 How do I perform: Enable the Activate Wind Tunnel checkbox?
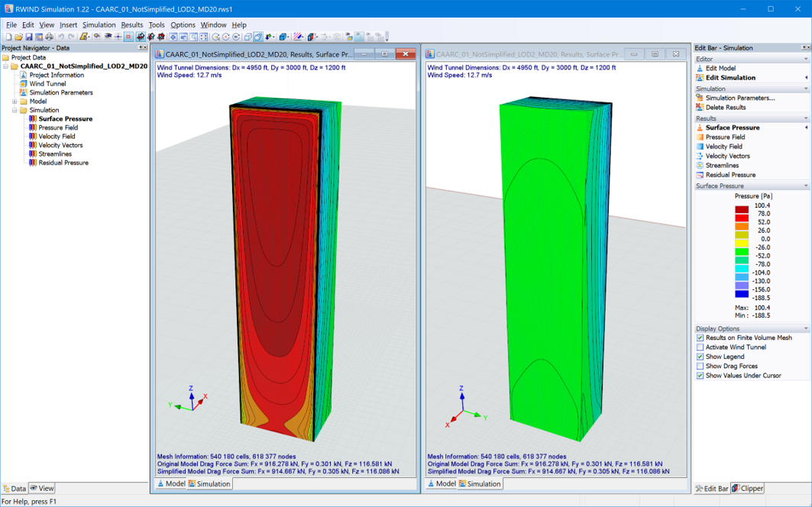700,347
